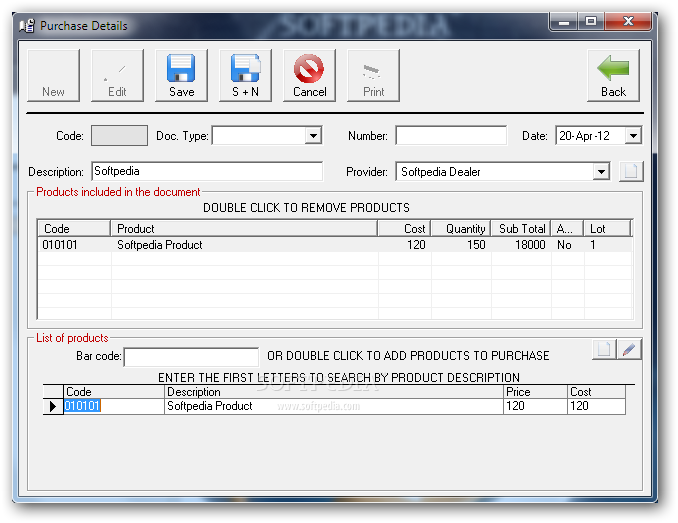The height and width of the screenshot is (523, 678).
Task: Click the Cost column header in included products
Action: (x=404, y=228)
